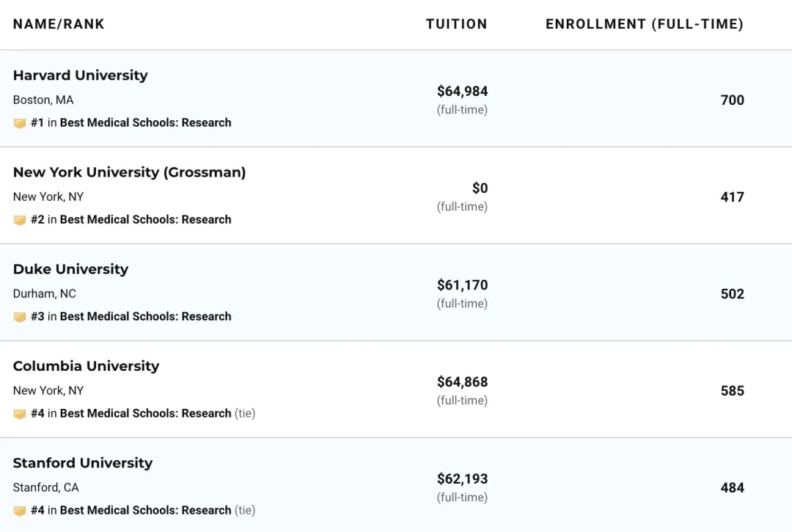
Task: Click NYU Grossman's gold ranking badge icon
Action: coord(20,220)
